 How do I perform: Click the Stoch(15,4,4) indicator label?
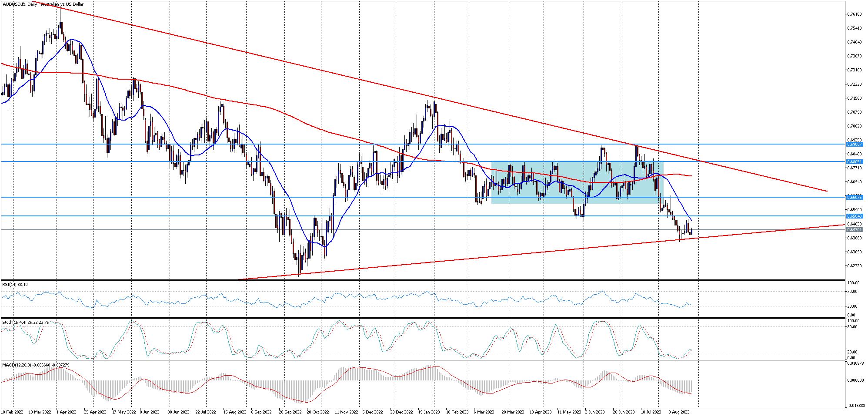pyautogui.click(x=26, y=323)
